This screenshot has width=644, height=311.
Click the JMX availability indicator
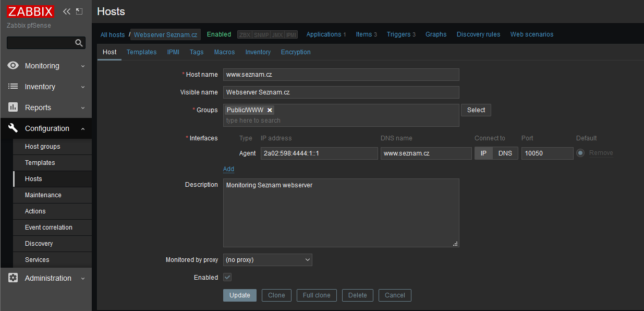click(x=277, y=34)
